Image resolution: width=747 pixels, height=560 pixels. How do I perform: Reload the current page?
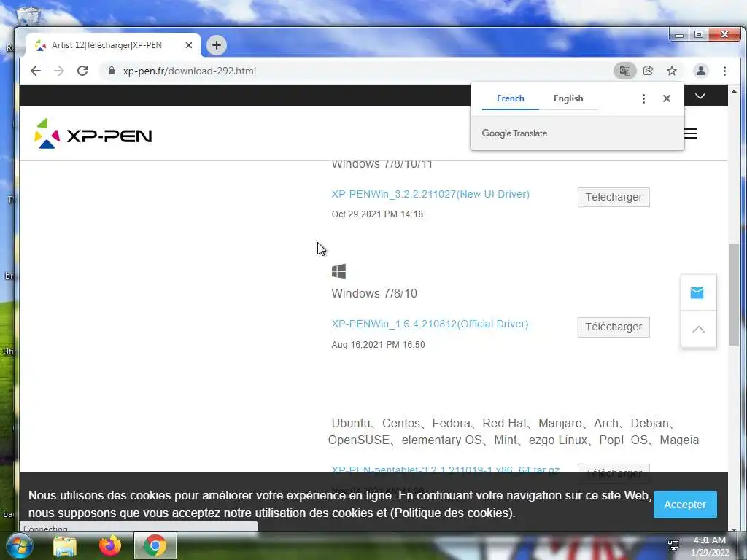[x=82, y=71]
